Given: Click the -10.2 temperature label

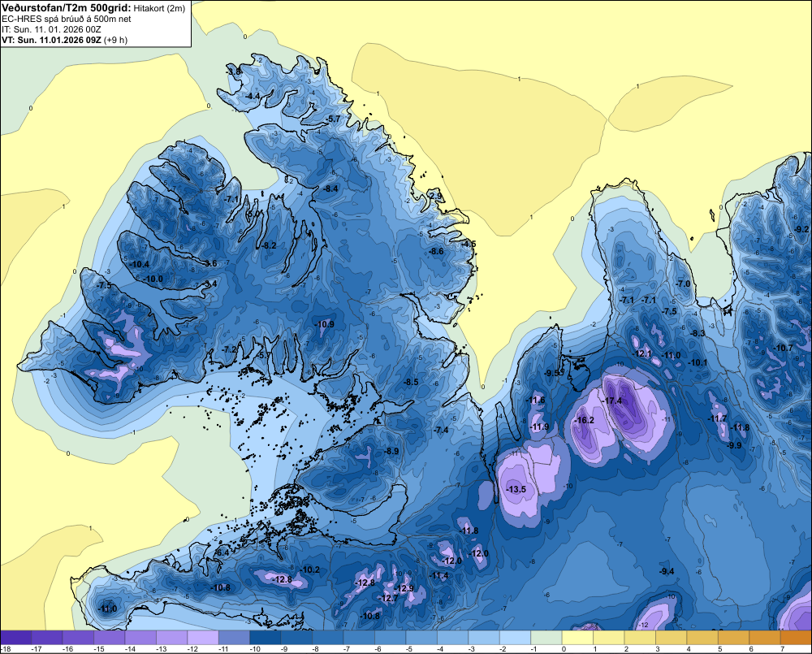Looking at the screenshot, I should coord(311,570).
